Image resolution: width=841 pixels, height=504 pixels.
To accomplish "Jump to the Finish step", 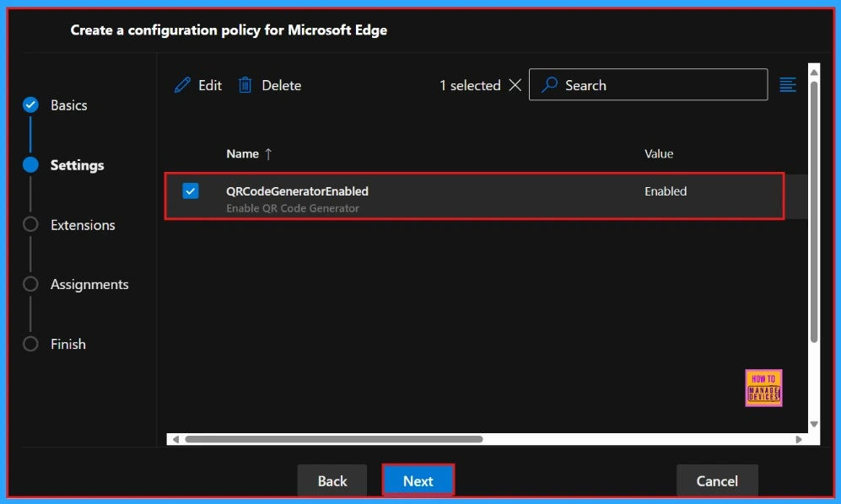I will [68, 344].
